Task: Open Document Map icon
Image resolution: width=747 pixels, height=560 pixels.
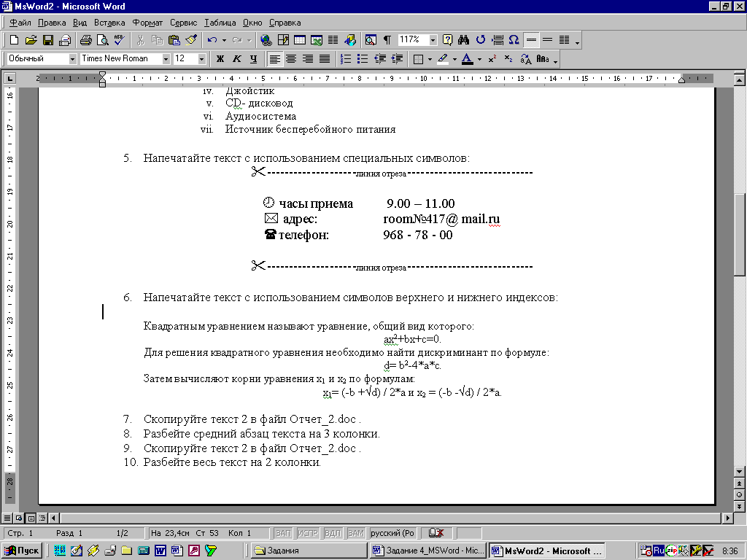Action: [371, 41]
